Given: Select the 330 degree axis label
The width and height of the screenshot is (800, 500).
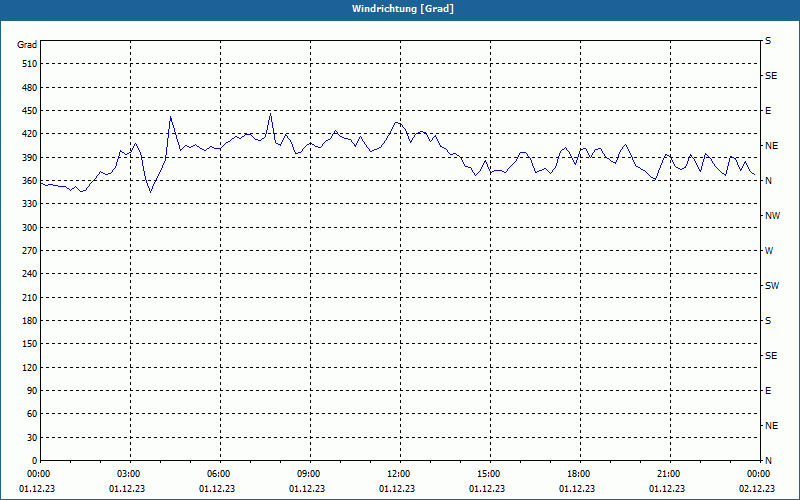Looking at the screenshot, I should coord(30,204).
